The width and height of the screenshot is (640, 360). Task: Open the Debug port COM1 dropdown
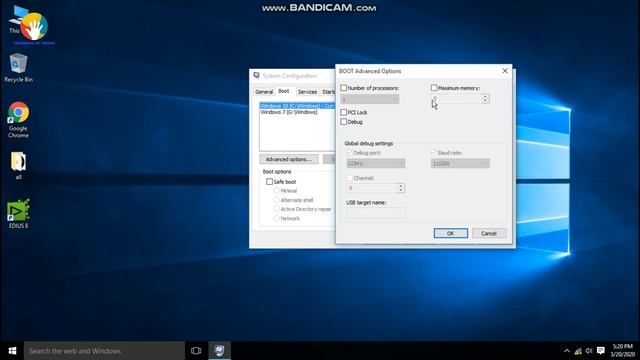[x=376, y=163]
